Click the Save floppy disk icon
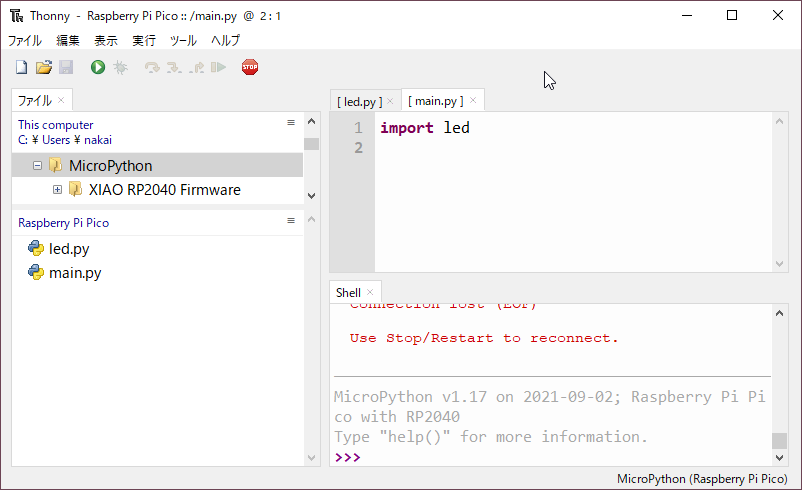 (66, 67)
